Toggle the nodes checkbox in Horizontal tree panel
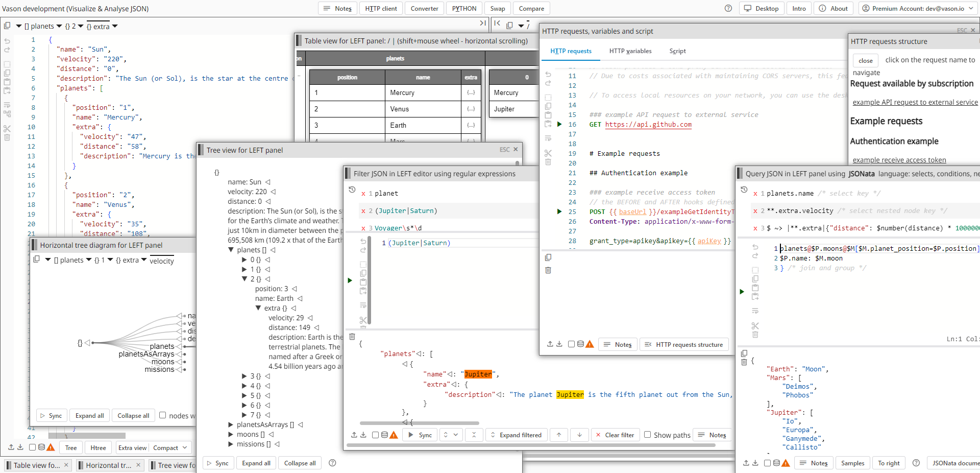Image resolution: width=980 pixels, height=473 pixels. tap(163, 415)
